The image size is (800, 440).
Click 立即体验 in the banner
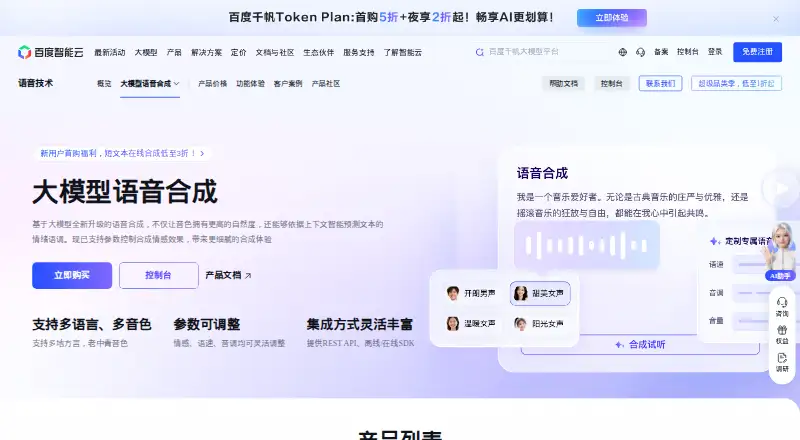612,18
